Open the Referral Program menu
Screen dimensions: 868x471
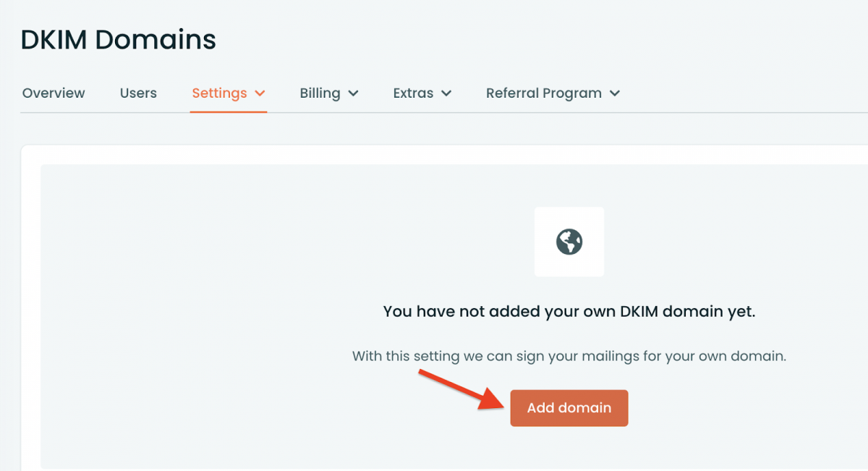tap(543, 93)
